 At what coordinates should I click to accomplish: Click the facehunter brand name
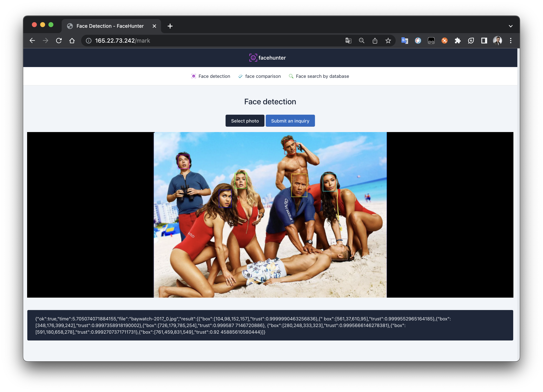(272, 58)
